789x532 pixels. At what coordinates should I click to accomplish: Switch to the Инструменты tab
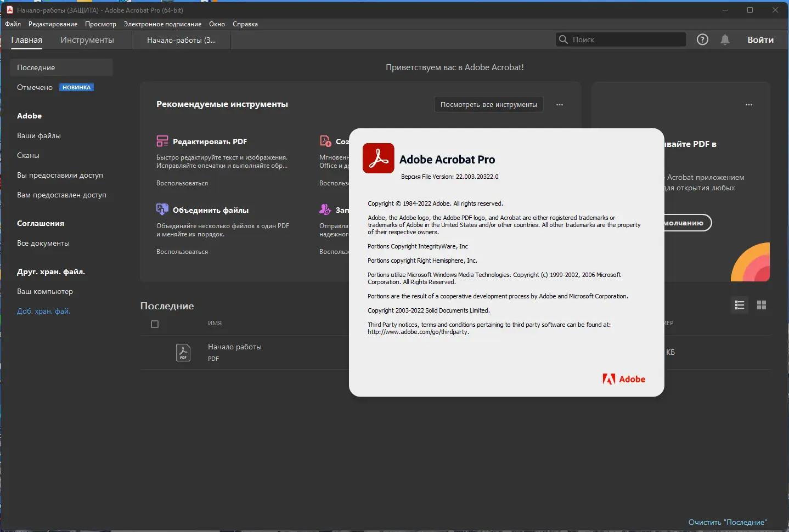[87, 40]
